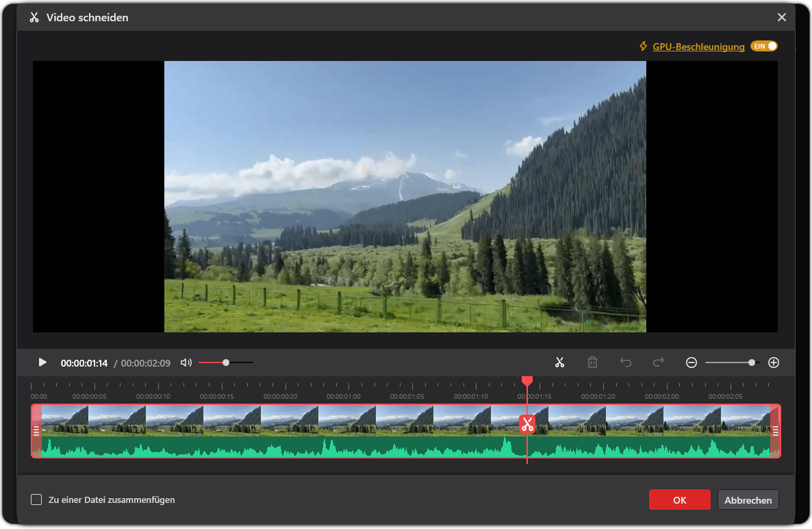The image size is (812, 529).
Task: Click the 00:00:00:10 ruler mark
Action: point(153,396)
